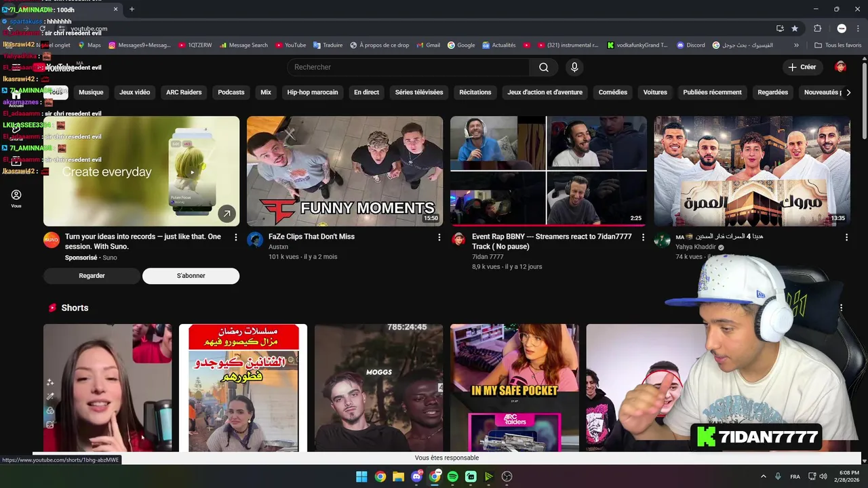
Task: Click the Event Rap BBNY video title
Action: (x=552, y=241)
